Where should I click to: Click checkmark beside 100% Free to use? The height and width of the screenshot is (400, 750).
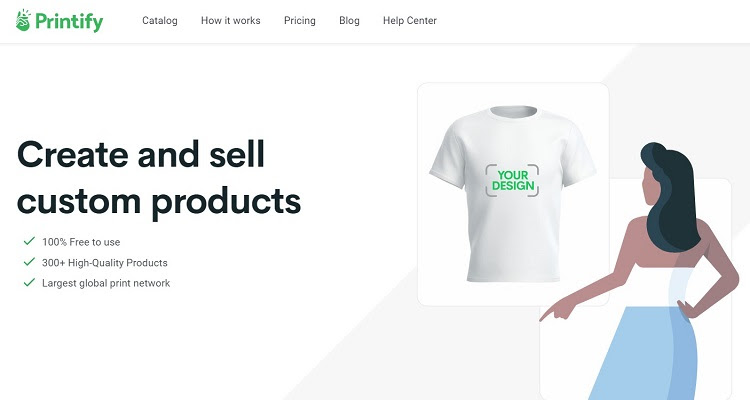[x=29, y=241]
